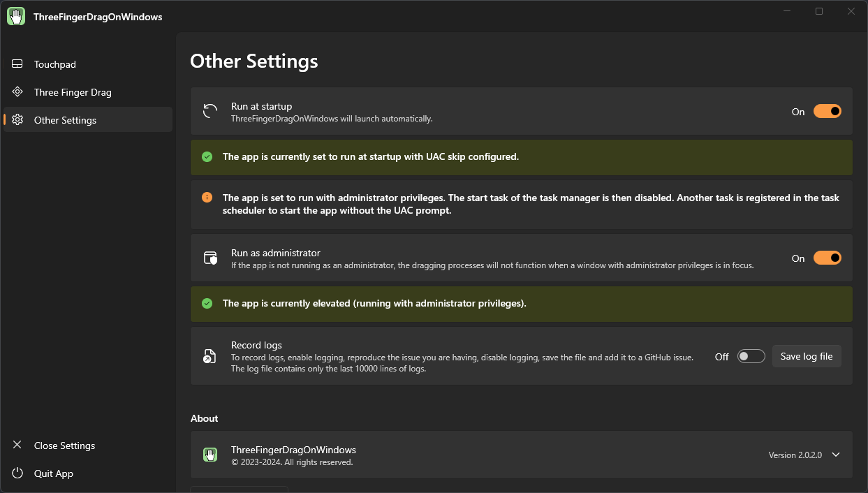868x493 pixels.
Task: Click the ThreeFingerDragOnWindows hand logo in title bar
Action: (x=16, y=16)
